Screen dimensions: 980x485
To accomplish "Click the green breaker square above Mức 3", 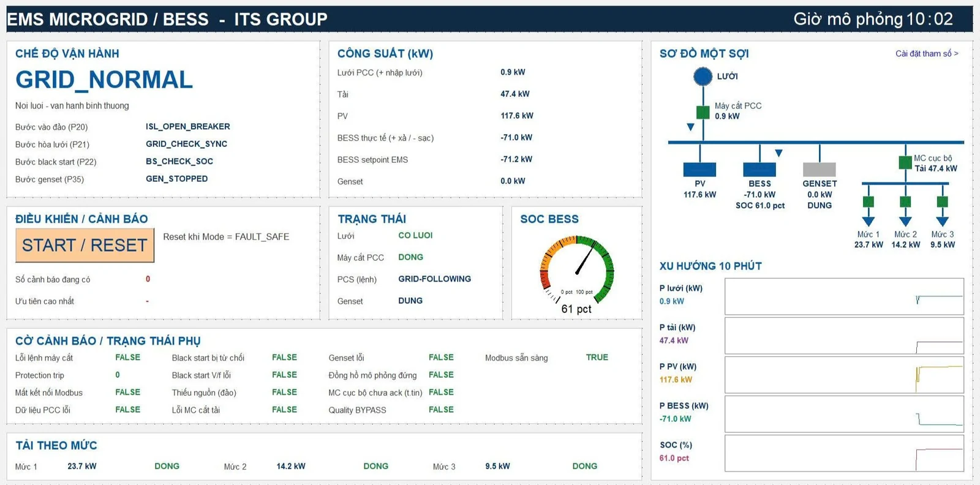I will [x=943, y=201].
